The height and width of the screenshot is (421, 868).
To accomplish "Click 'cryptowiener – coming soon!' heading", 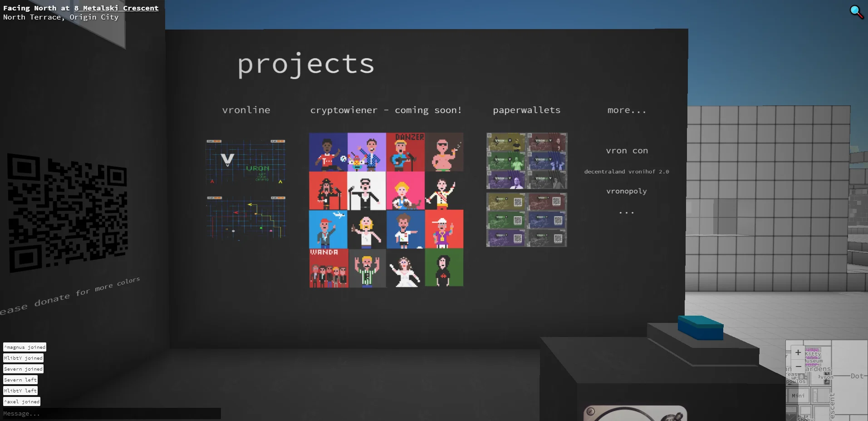I will click(x=386, y=110).
